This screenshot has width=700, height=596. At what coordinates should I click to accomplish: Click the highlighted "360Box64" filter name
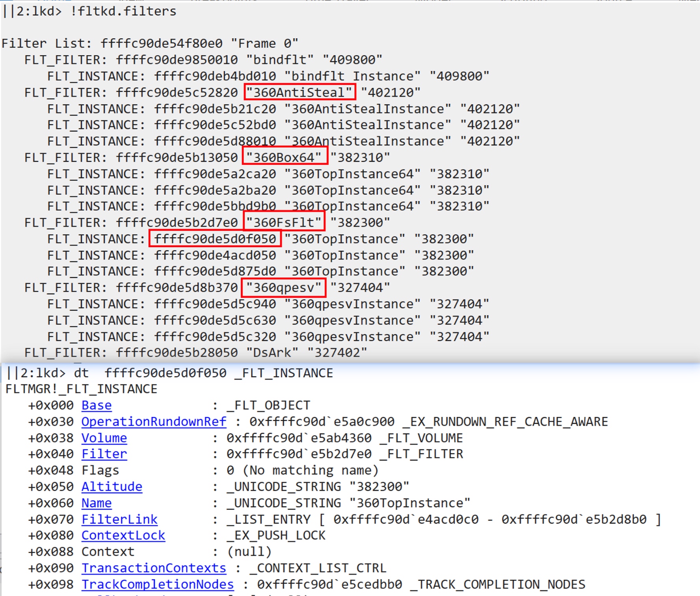285,157
